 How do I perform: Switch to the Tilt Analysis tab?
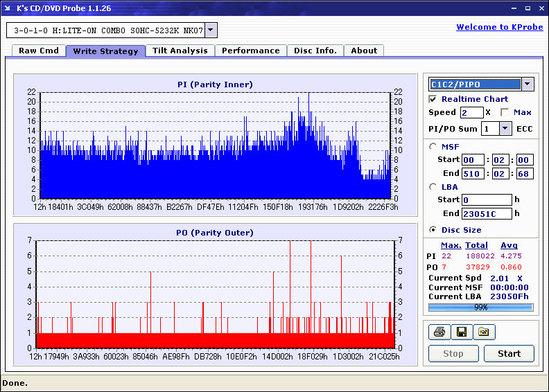[180, 51]
